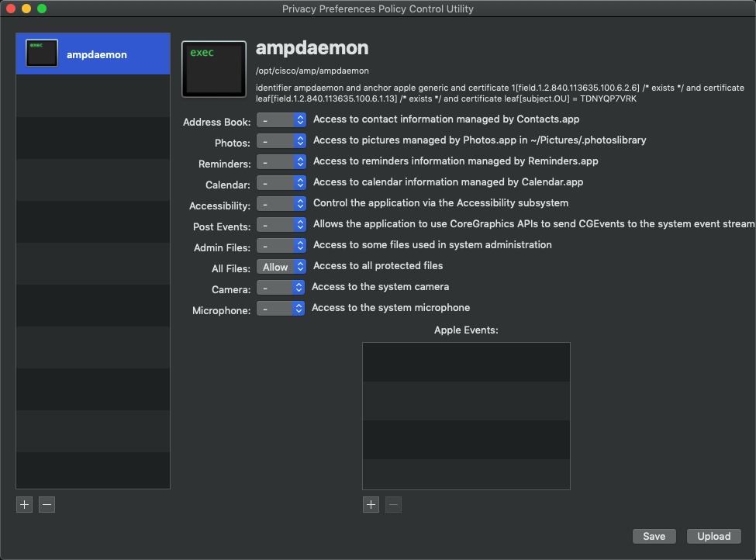Click the Contacts.app access description text
The image size is (756, 560).
pos(447,119)
